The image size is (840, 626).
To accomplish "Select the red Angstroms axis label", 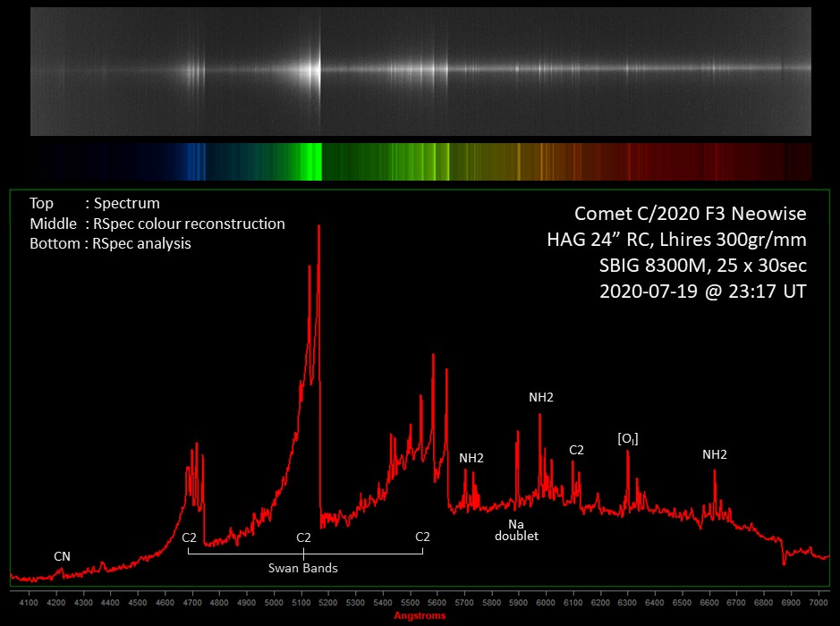I will pyautogui.click(x=420, y=615).
